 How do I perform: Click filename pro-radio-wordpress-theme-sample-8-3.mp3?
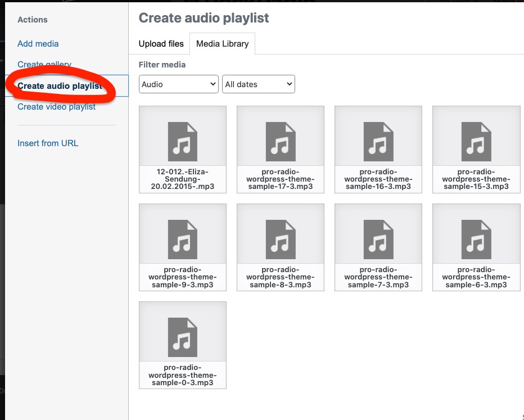(x=281, y=277)
